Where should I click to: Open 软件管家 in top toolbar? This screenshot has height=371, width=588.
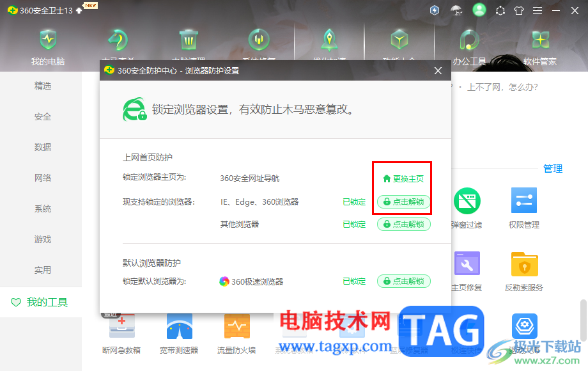pos(540,47)
